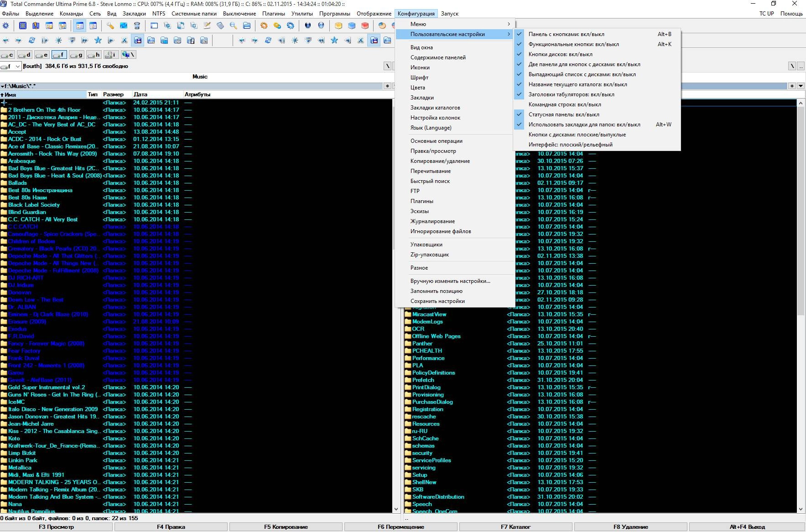806x532 pixels.
Task: Click right panel scrollbar up arrow
Action: click(x=801, y=103)
